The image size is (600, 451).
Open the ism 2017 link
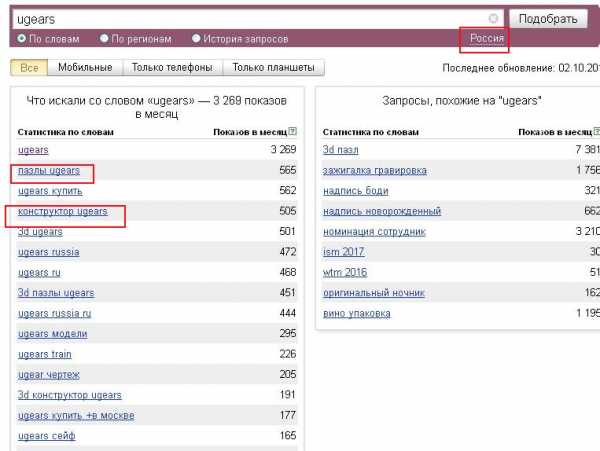(x=343, y=252)
